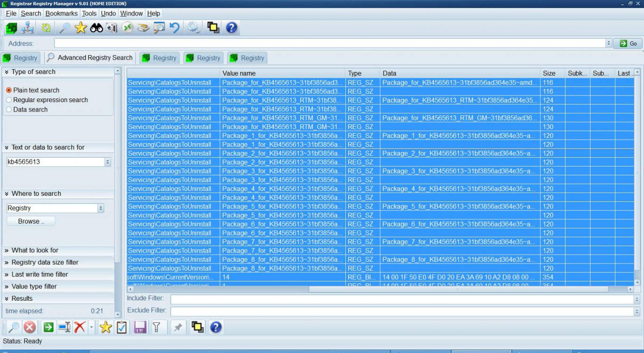The width and height of the screenshot is (644, 353).
Task: Open the Tools menu
Action: (x=89, y=13)
